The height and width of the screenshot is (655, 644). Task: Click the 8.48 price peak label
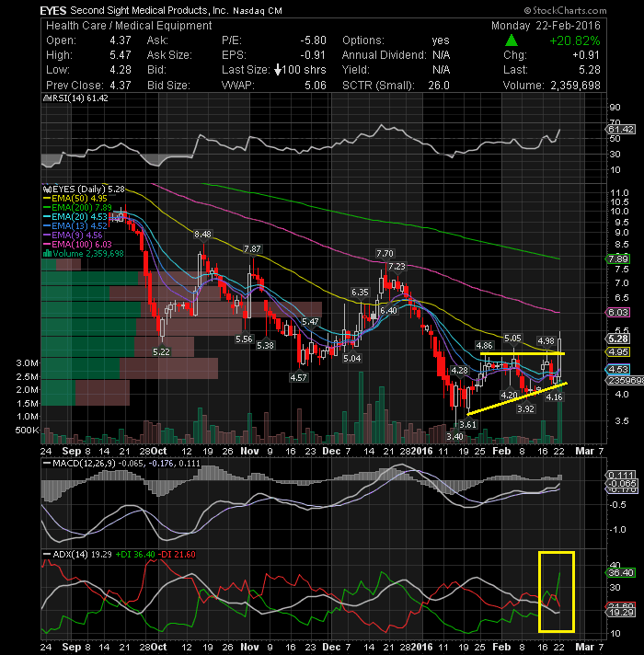click(202, 235)
